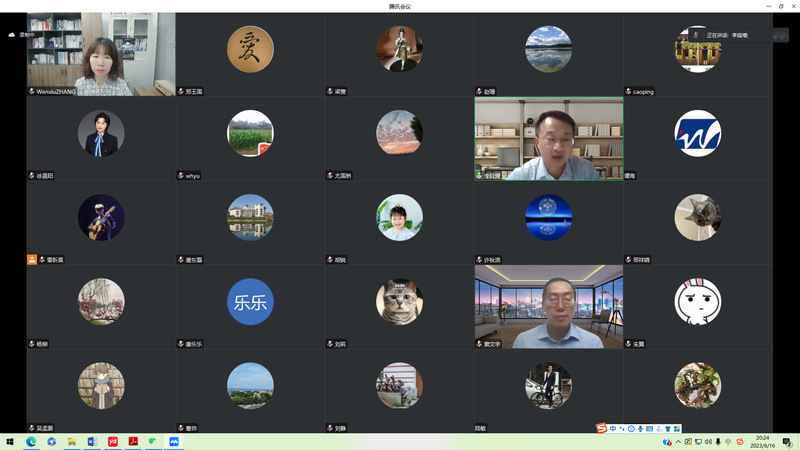This screenshot has width=800, height=450.
Task: Open Word from the taskbar
Action: (92, 441)
